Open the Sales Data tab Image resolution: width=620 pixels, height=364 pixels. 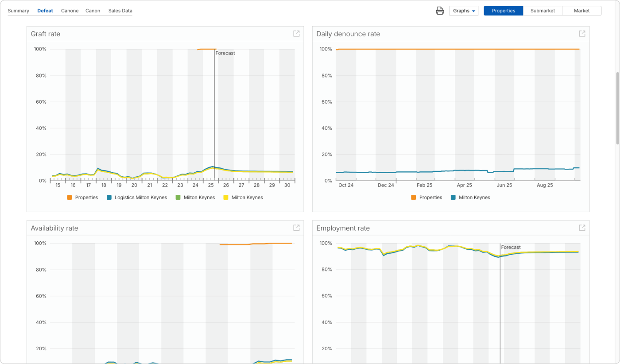pyautogui.click(x=120, y=11)
